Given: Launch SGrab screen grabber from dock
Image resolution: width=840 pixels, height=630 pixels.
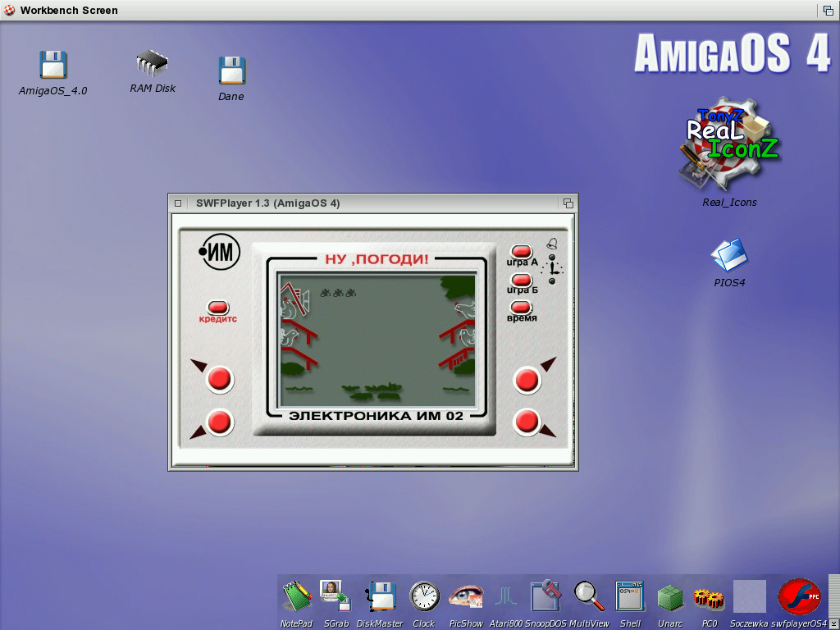Looking at the screenshot, I should click(x=336, y=596).
